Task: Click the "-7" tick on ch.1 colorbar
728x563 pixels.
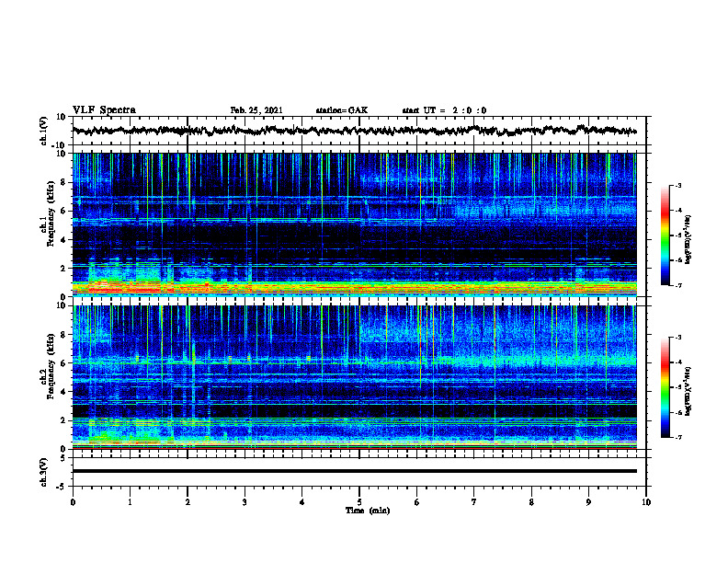Action: click(x=677, y=285)
